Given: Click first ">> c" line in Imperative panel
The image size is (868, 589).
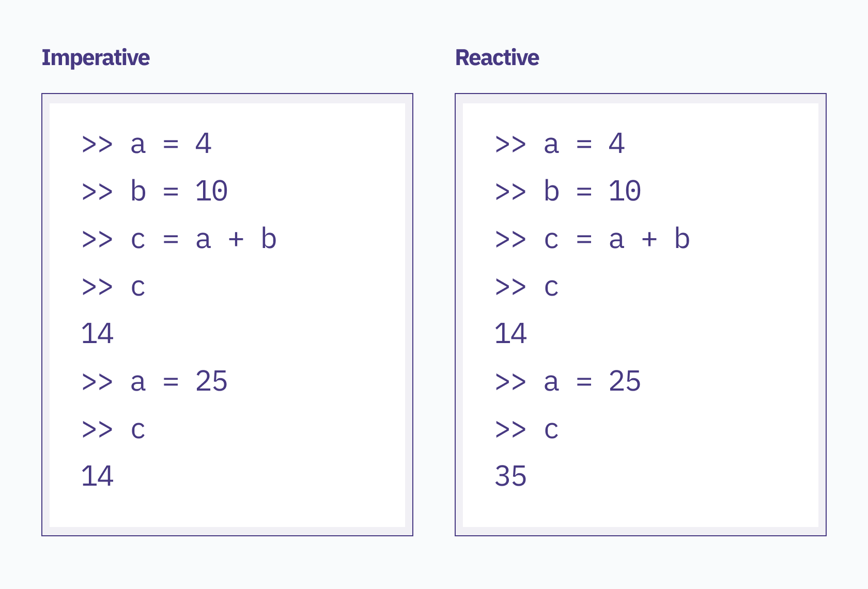Looking at the screenshot, I should pyautogui.click(x=114, y=287).
